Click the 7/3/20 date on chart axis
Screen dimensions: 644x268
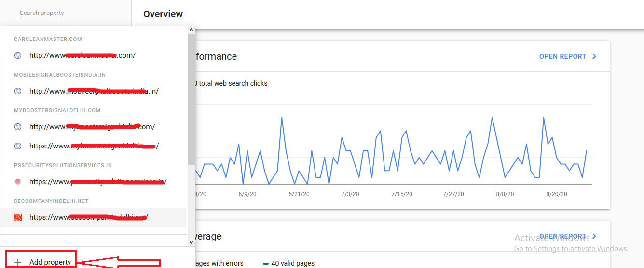click(x=350, y=194)
